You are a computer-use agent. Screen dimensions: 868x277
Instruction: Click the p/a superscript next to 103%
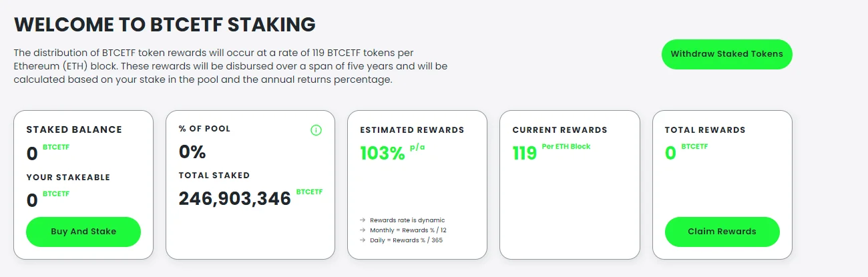417,147
